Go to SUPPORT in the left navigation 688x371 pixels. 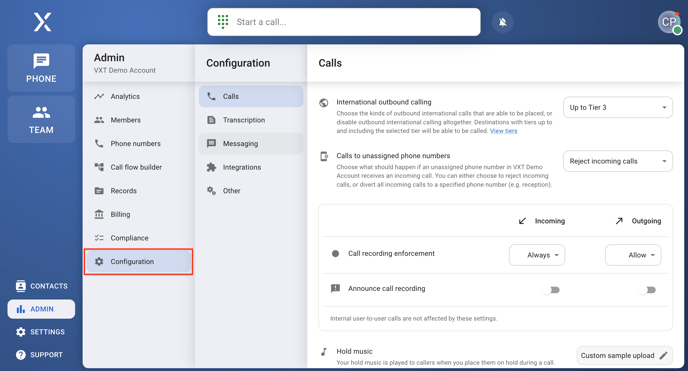(39, 355)
